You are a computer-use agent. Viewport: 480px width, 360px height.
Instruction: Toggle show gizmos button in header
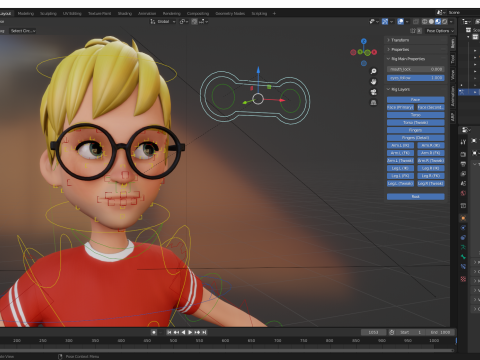pos(385,21)
